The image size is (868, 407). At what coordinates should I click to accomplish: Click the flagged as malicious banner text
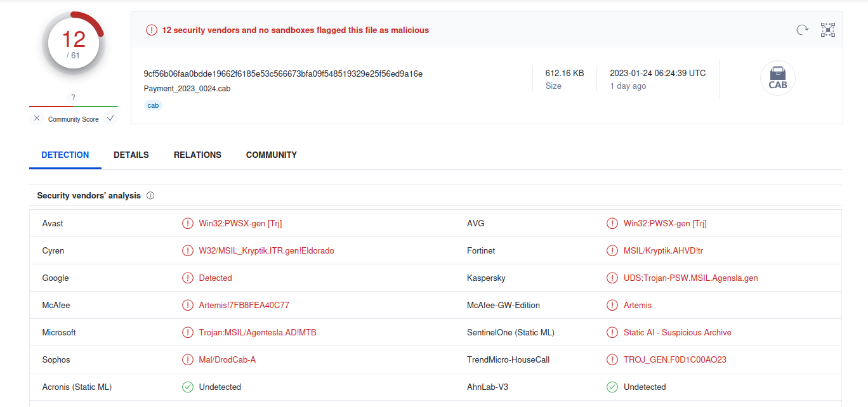point(296,30)
